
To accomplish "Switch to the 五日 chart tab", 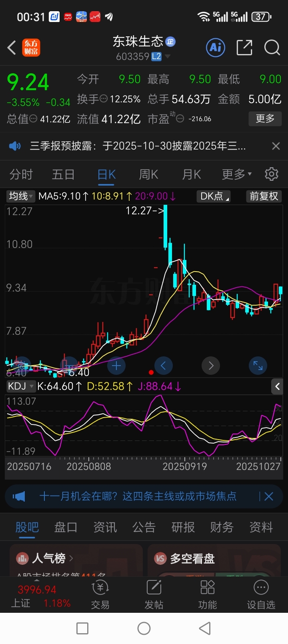I will pyautogui.click(x=64, y=174).
